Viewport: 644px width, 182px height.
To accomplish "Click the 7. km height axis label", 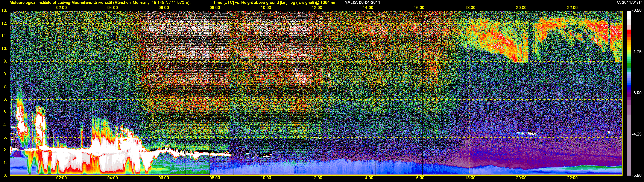I will click(x=5, y=87).
